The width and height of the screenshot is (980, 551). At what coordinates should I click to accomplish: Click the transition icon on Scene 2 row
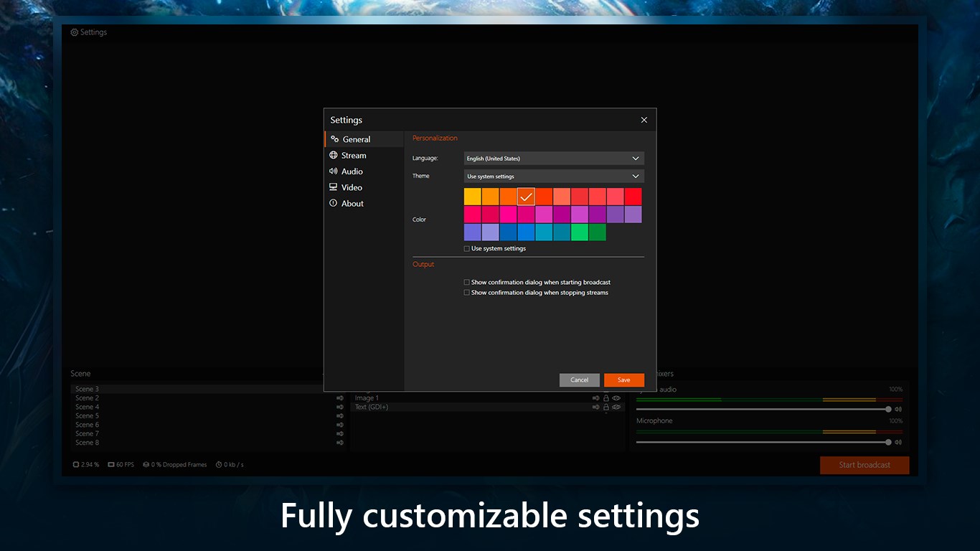(x=340, y=398)
